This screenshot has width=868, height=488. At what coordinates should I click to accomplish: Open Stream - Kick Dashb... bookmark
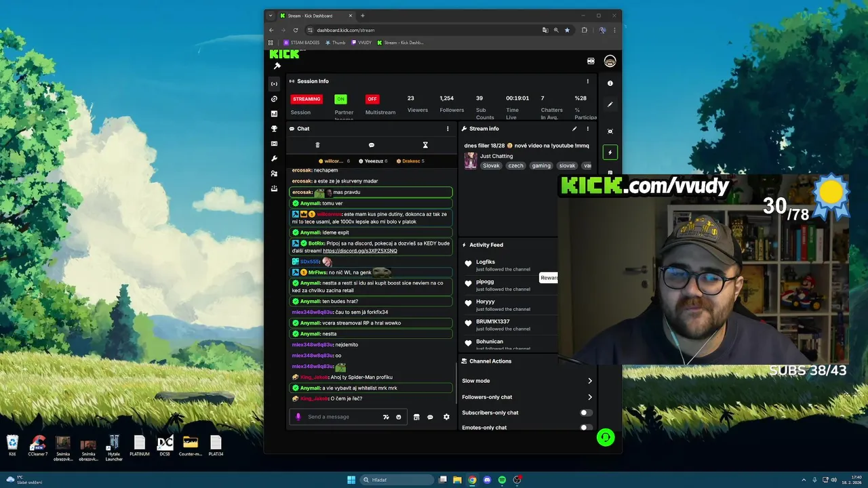[x=400, y=43]
